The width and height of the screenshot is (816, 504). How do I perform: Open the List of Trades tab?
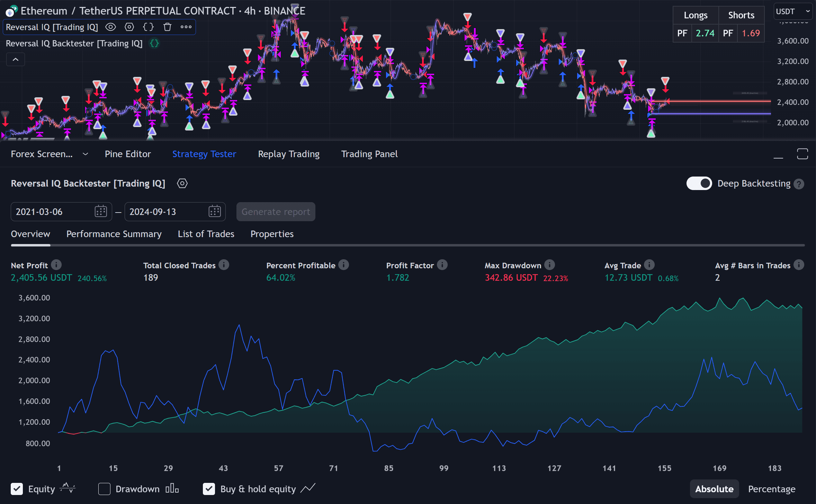pos(206,234)
